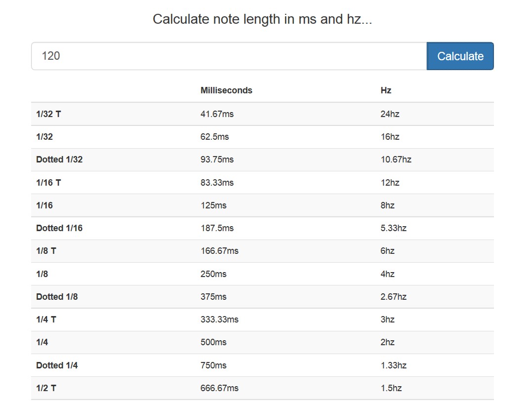Click the Dotted 1/4 row label

click(x=57, y=365)
